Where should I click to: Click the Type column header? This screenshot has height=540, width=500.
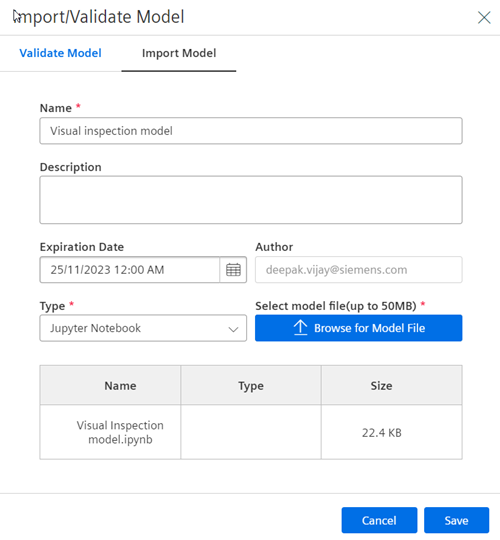tap(251, 385)
